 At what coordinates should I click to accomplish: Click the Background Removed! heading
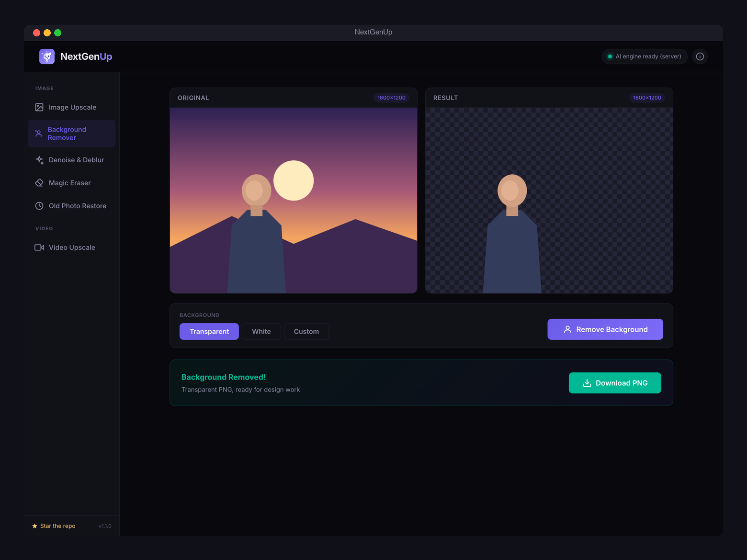[x=224, y=377]
